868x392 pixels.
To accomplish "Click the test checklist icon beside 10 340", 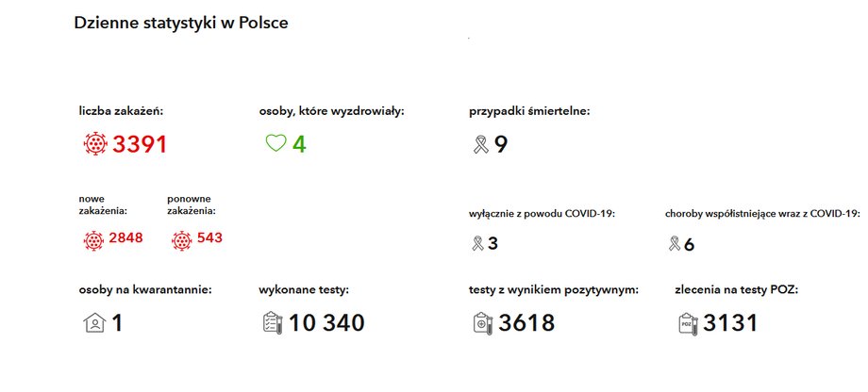I will (x=273, y=322).
